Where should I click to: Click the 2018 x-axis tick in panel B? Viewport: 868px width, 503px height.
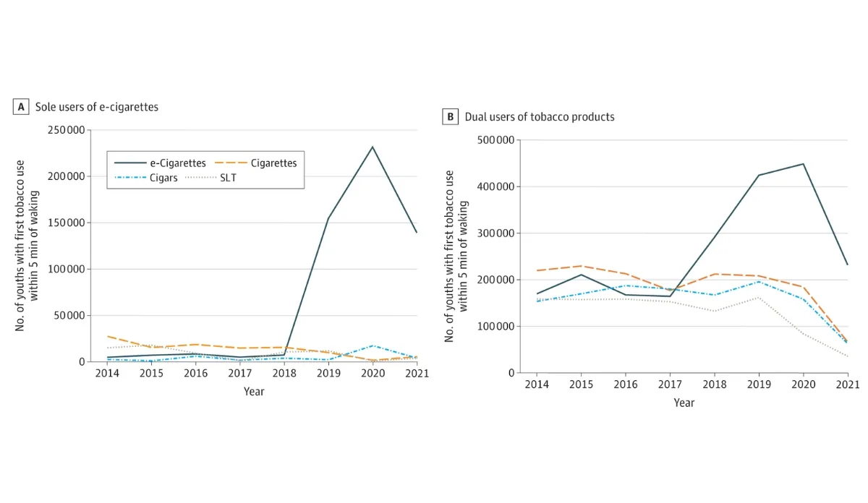pos(714,384)
